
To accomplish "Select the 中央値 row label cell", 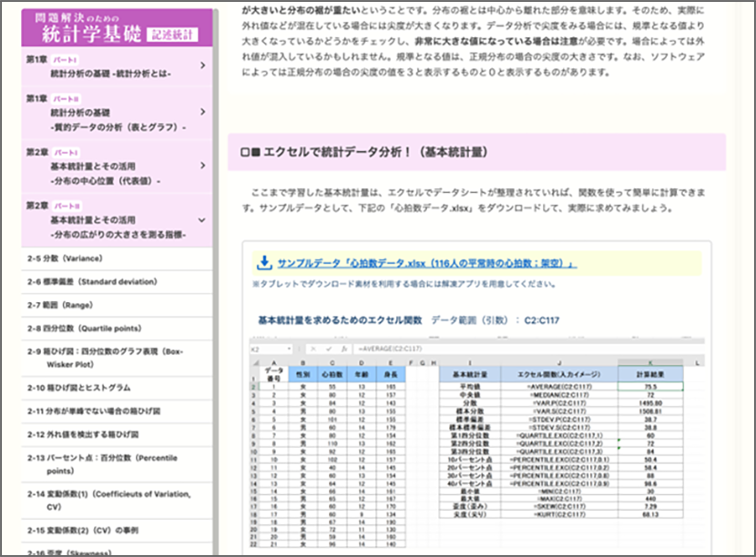I will [x=470, y=395].
